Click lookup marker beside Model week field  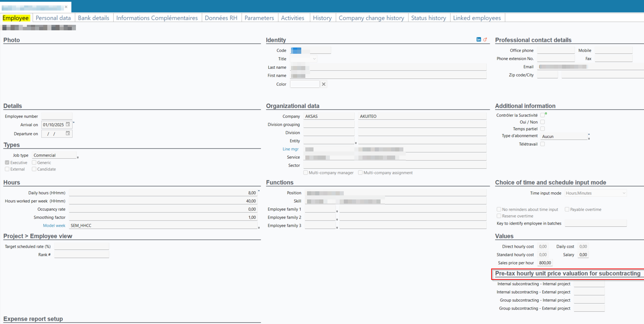(259, 227)
